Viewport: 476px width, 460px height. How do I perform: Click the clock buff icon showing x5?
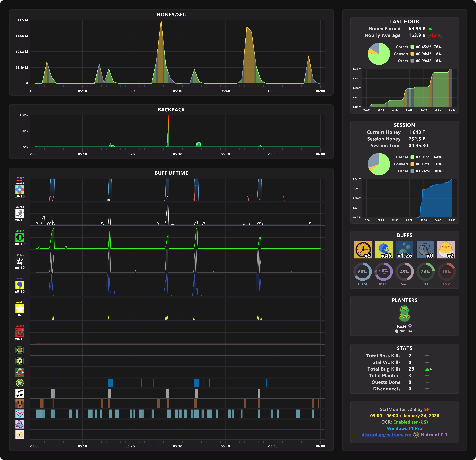[363, 250]
